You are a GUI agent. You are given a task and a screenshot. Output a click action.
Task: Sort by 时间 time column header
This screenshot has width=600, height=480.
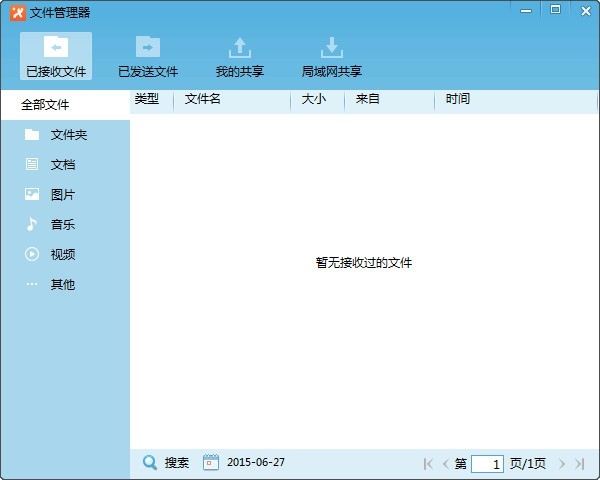pos(458,100)
